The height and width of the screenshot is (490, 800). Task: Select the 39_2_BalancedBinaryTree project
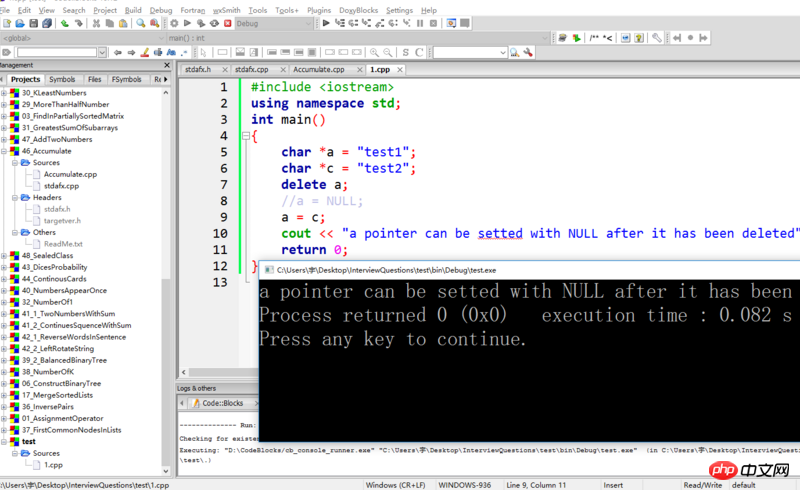click(64, 360)
